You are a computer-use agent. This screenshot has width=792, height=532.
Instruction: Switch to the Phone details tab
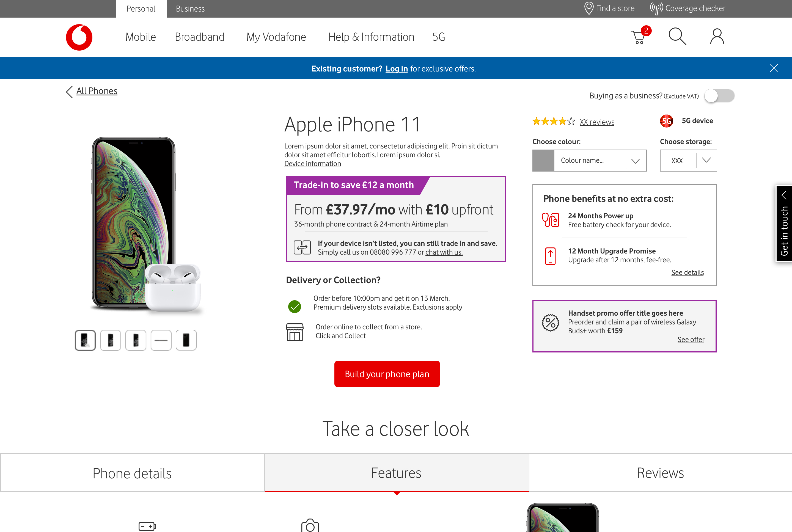pos(132,473)
